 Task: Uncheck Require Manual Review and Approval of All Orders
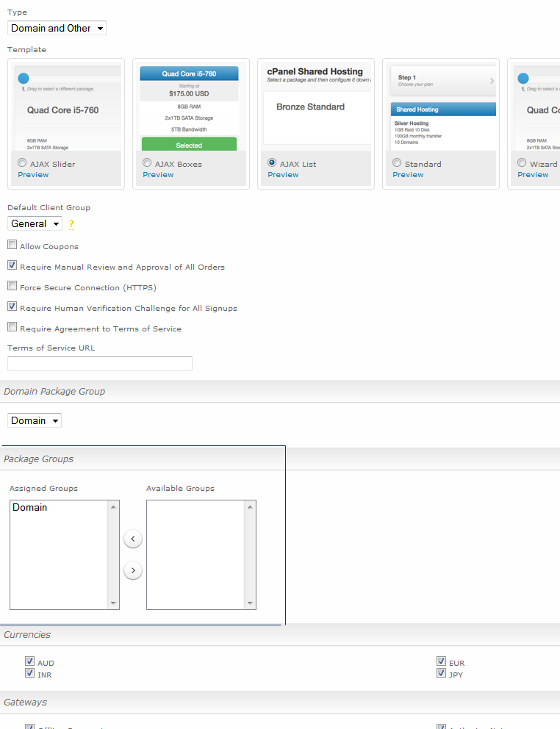click(12, 265)
